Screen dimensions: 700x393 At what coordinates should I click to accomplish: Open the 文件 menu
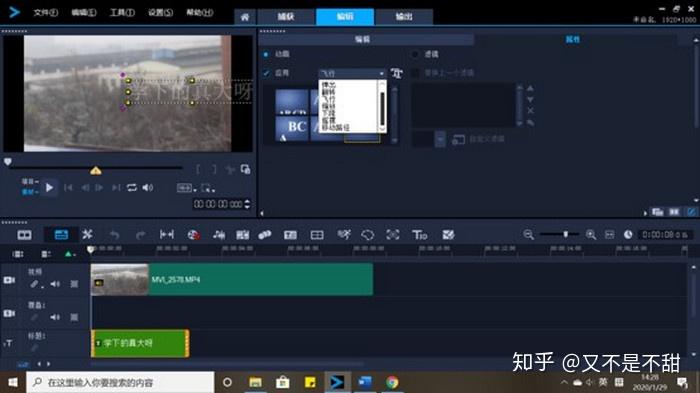click(46, 12)
